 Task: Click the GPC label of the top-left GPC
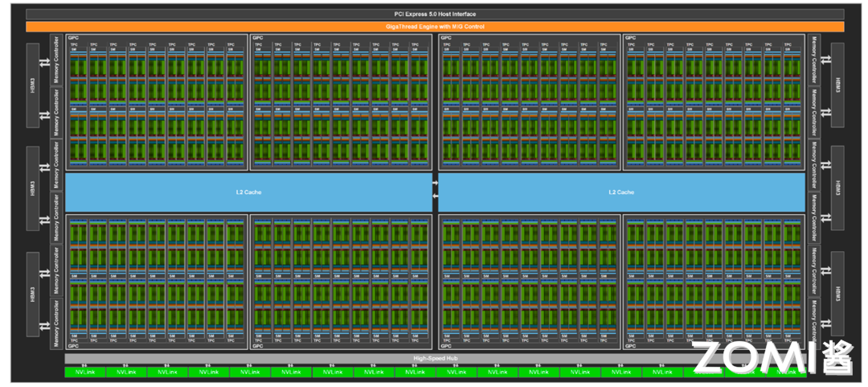[73, 38]
